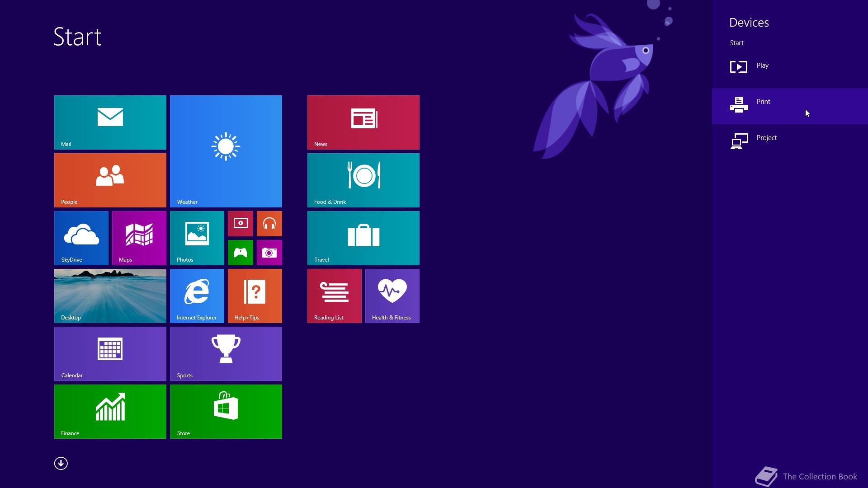Viewport: 868px width, 488px height.
Task: Open the small Music headphones tile
Action: pos(269,224)
